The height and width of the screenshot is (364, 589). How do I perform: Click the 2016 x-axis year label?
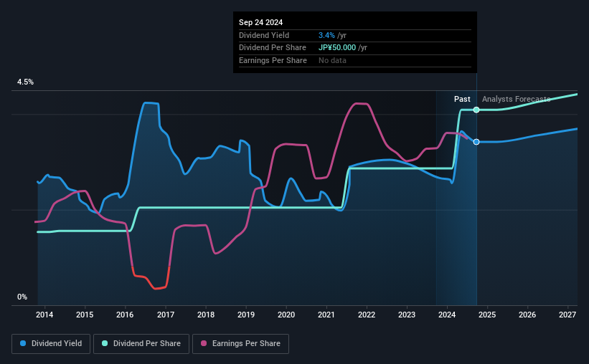(125, 315)
